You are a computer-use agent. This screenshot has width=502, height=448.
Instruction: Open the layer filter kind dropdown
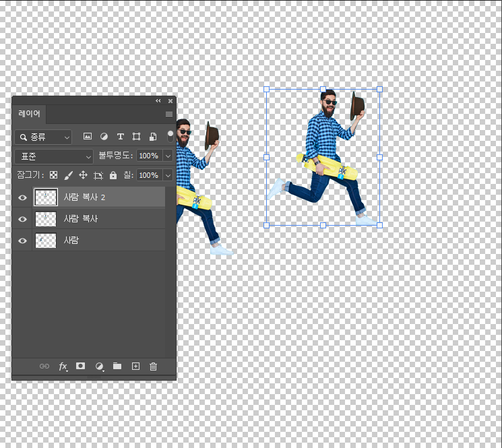click(43, 137)
